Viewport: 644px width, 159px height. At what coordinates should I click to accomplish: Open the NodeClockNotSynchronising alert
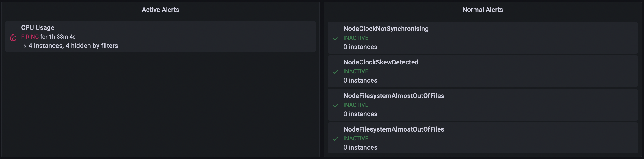(386, 29)
